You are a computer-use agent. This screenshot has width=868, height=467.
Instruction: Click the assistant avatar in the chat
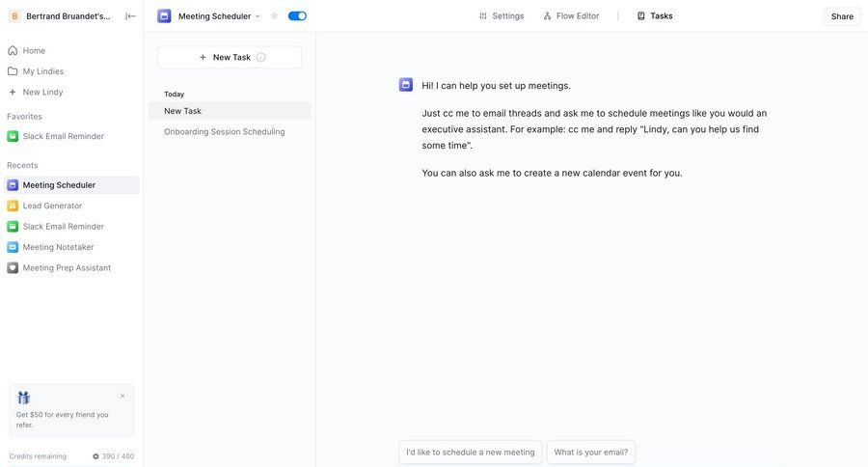[406, 85]
